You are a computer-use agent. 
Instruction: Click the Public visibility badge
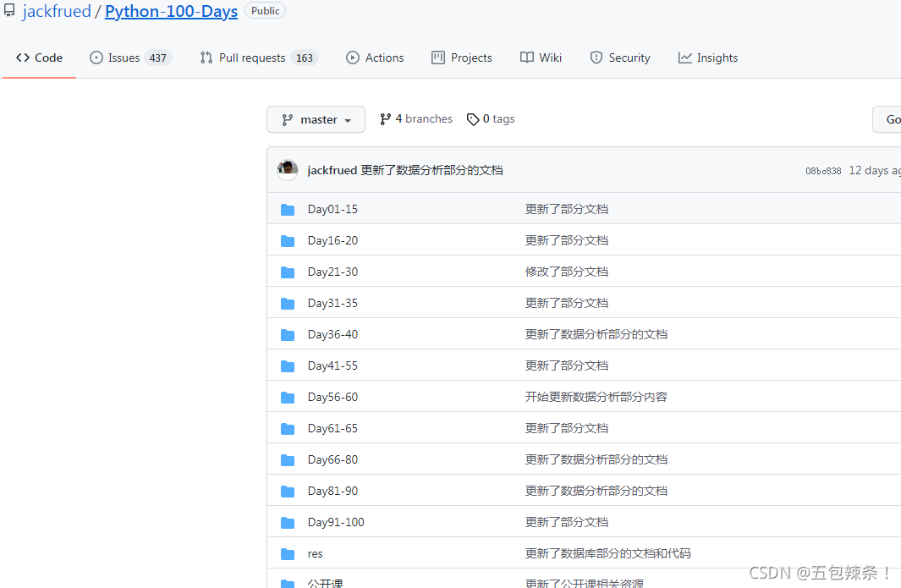tap(266, 11)
